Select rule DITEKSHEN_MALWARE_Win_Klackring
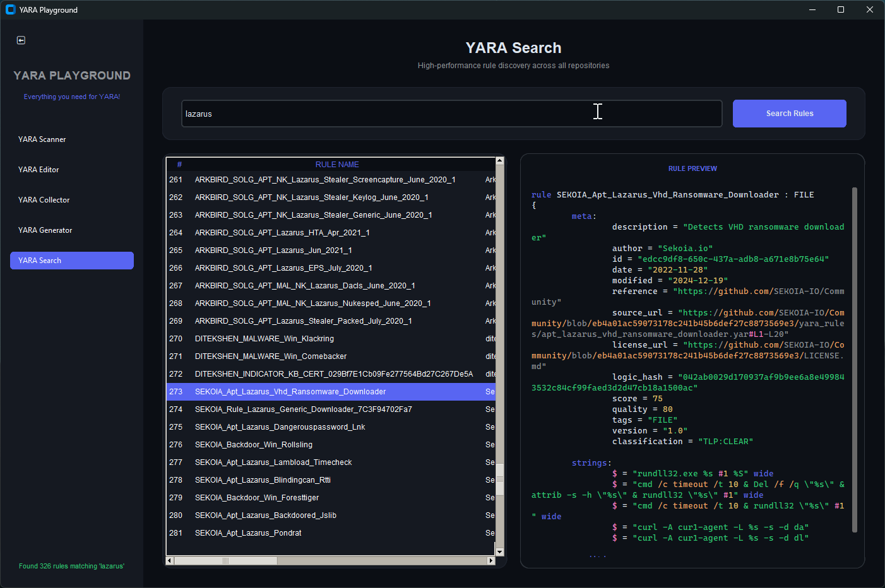 click(x=264, y=339)
